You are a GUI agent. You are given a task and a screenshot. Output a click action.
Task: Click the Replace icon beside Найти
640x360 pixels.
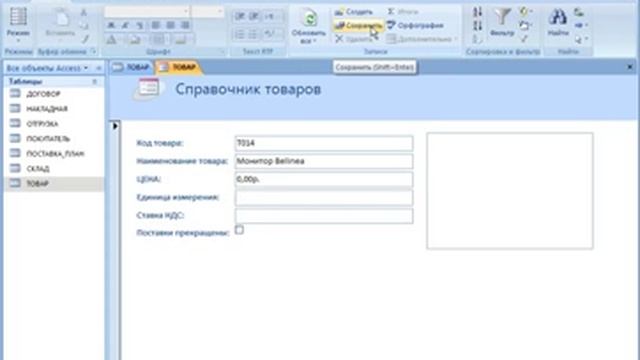(x=579, y=12)
